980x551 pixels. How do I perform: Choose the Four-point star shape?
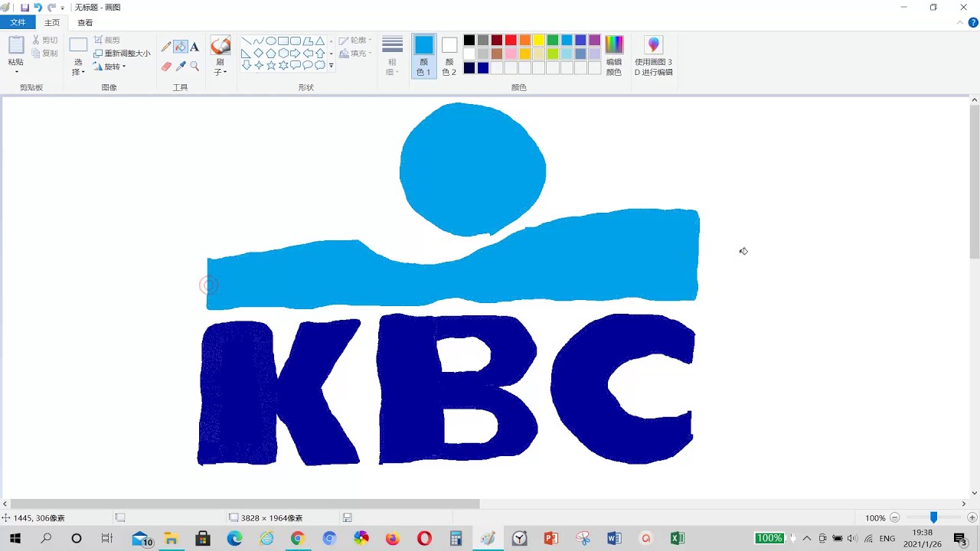click(259, 66)
